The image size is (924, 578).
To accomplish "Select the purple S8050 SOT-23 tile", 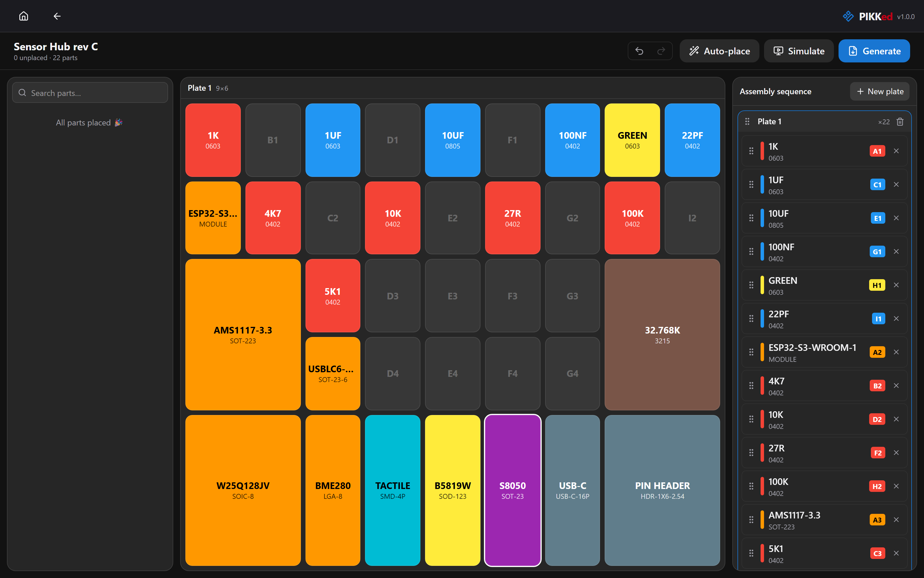I will 513,490.
